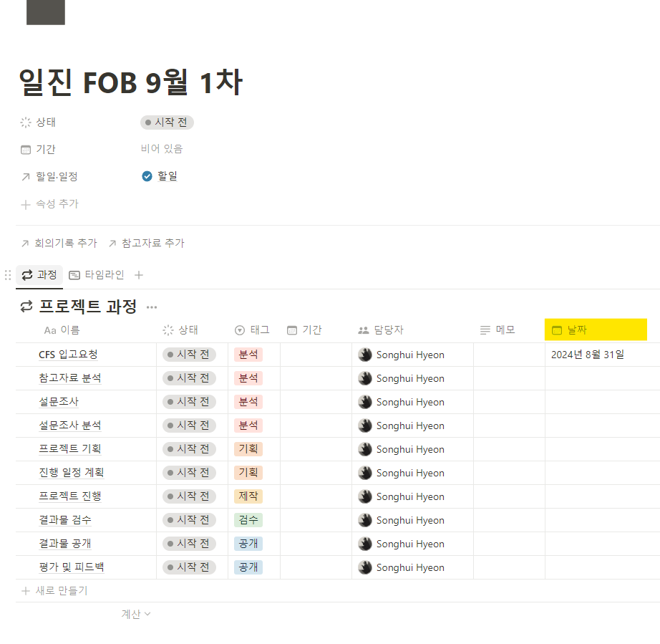Open the 평가 및 피드백 row
The width and height of the screenshot is (660, 644).
coord(71,567)
